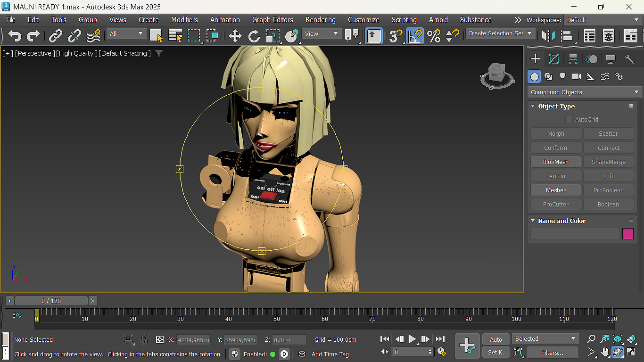Toggle the 3D Snaps button
Screen dimensions: 644x362
396,36
